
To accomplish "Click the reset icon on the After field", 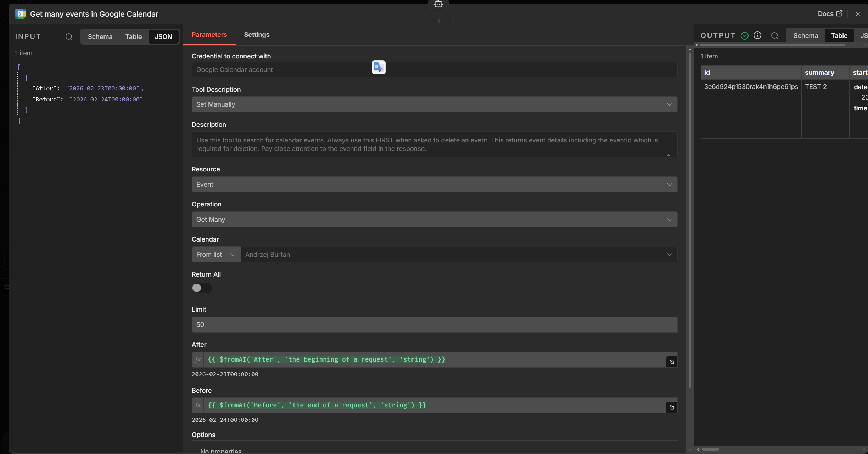I will click(x=672, y=362).
